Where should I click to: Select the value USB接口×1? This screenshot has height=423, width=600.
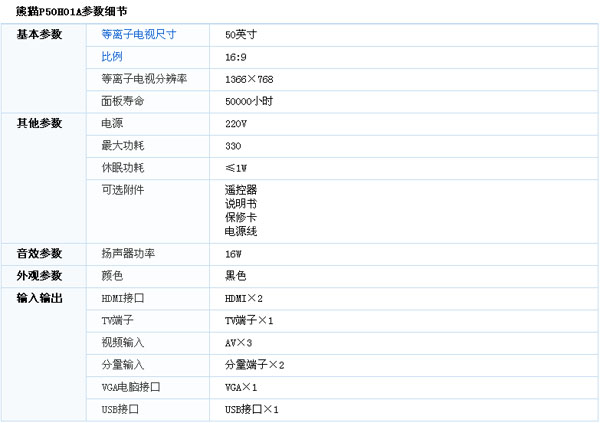251,409
